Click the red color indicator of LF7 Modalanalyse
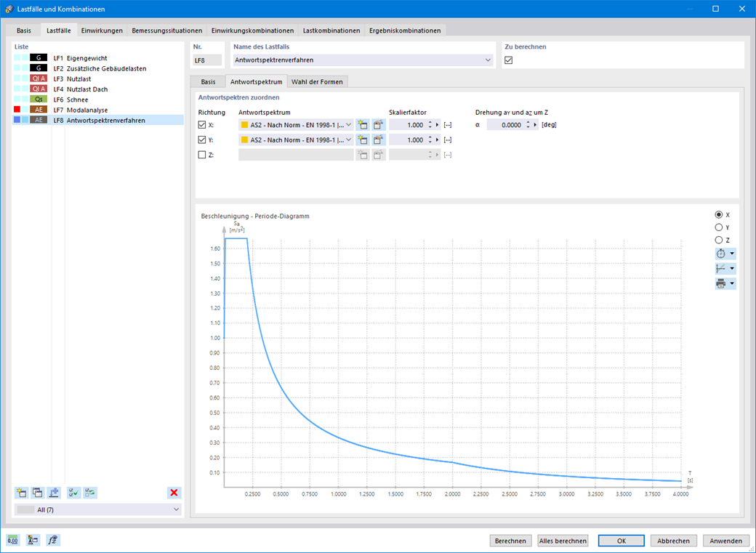This screenshot has height=553, width=756. pyautogui.click(x=17, y=110)
